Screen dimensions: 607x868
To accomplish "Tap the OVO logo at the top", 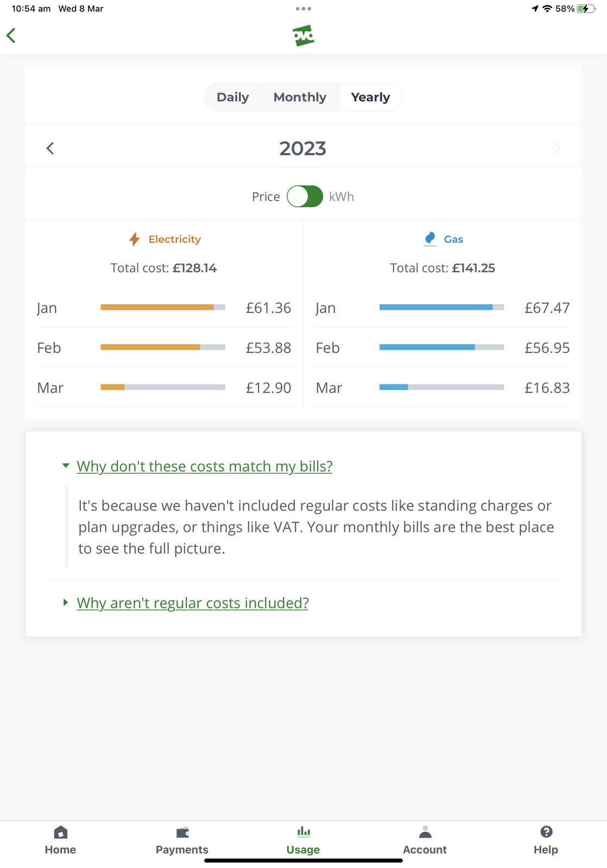I will (x=303, y=36).
